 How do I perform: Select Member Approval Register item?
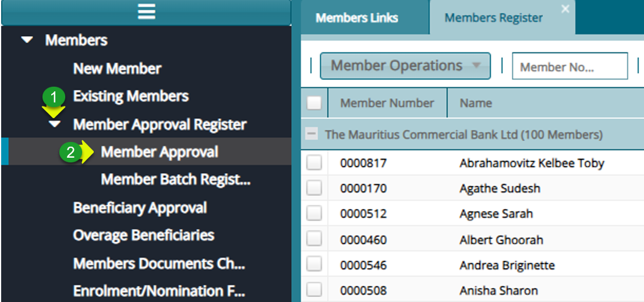160,125
